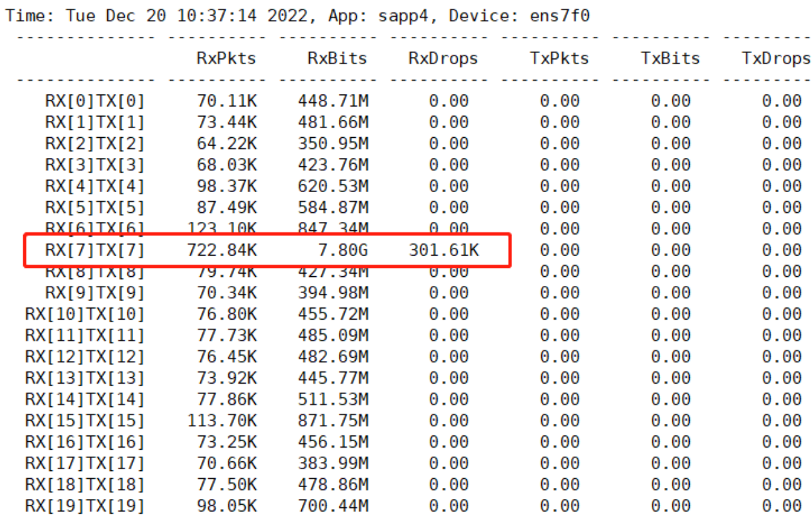The height and width of the screenshot is (515, 812).
Task: Click the 871.75M RxBits value
Action: pyautogui.click(x=333, y=421)
